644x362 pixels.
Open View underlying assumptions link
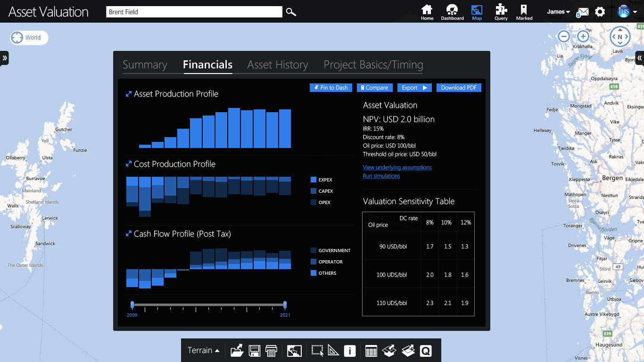click(397, 167)
